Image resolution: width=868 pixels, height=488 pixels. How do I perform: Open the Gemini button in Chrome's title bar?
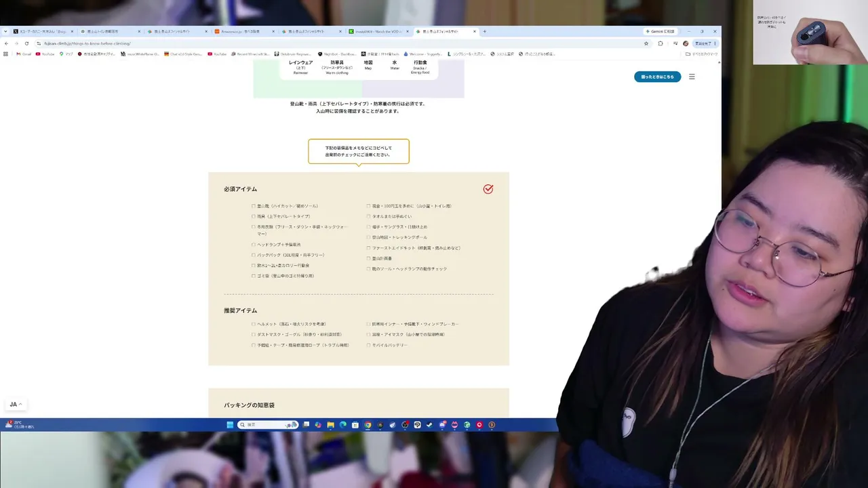tap(660, 31)
